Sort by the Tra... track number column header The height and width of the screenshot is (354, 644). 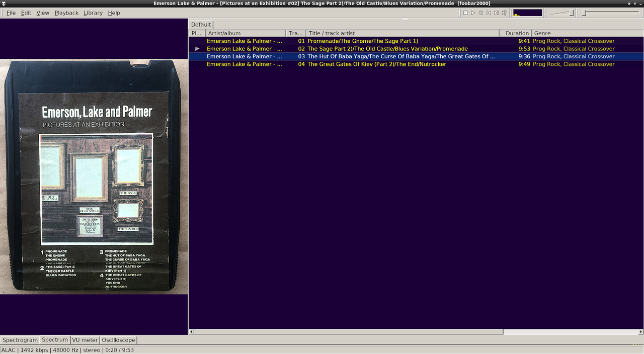tap(296, 33)
